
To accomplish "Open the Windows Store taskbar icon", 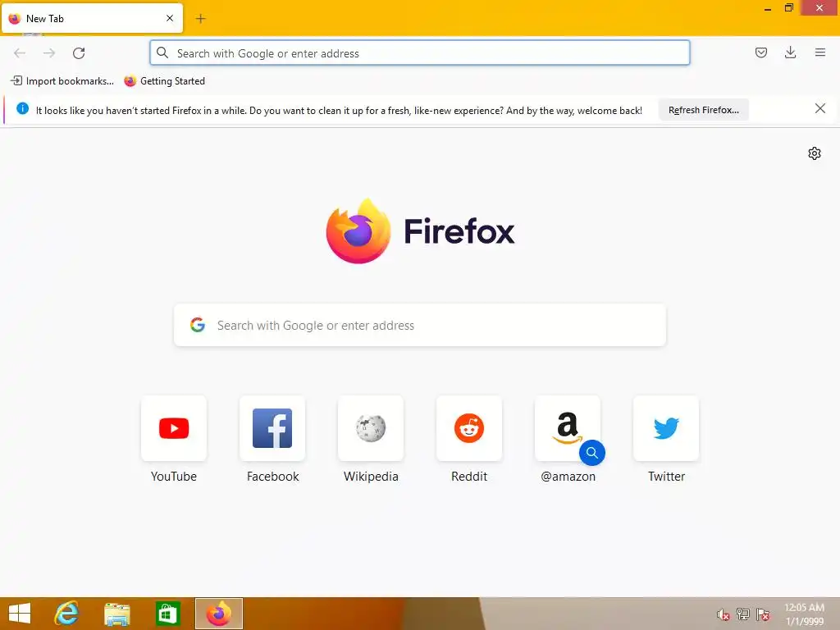I will [167, 614].
